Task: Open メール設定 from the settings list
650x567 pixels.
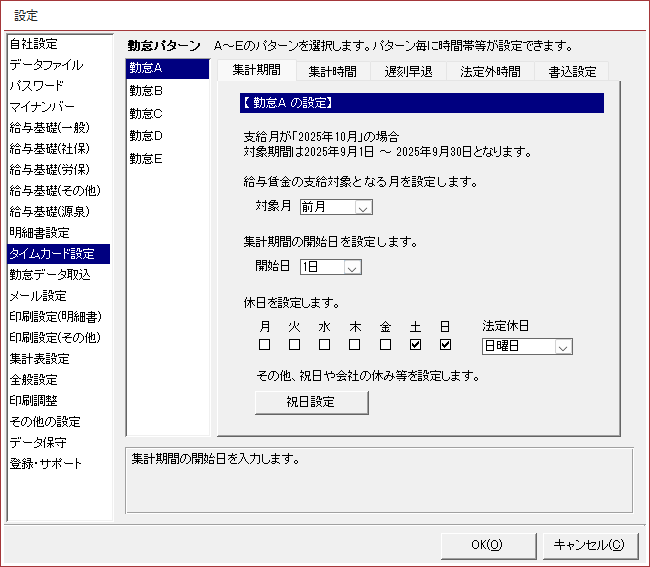Action: 38,296
